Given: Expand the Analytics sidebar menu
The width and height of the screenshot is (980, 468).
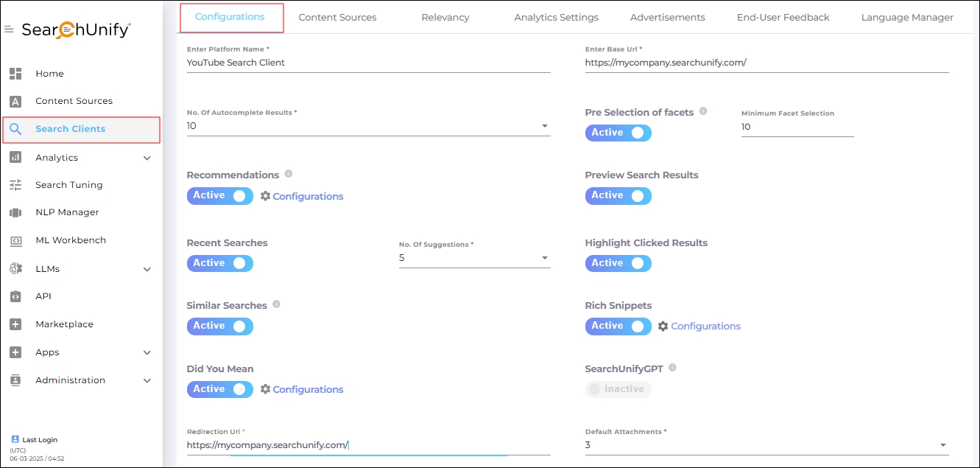Looking at the screenshot, I should [x=147, y=158].
